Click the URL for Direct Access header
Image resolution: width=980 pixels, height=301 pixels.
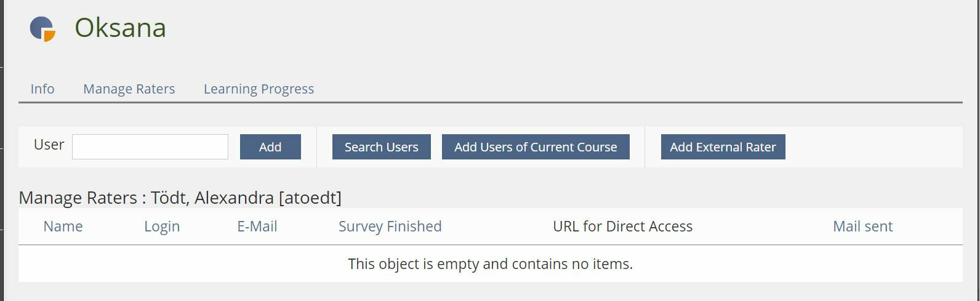[x=622, y=227]
